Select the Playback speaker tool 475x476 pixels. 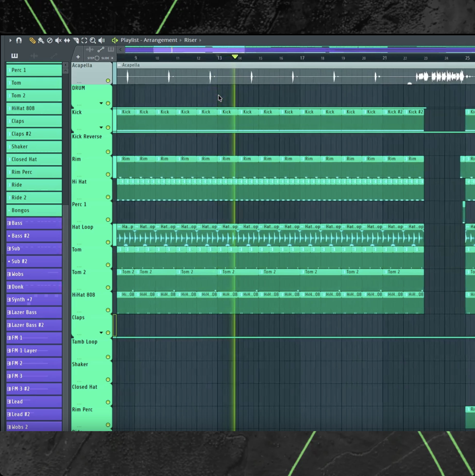101,40
